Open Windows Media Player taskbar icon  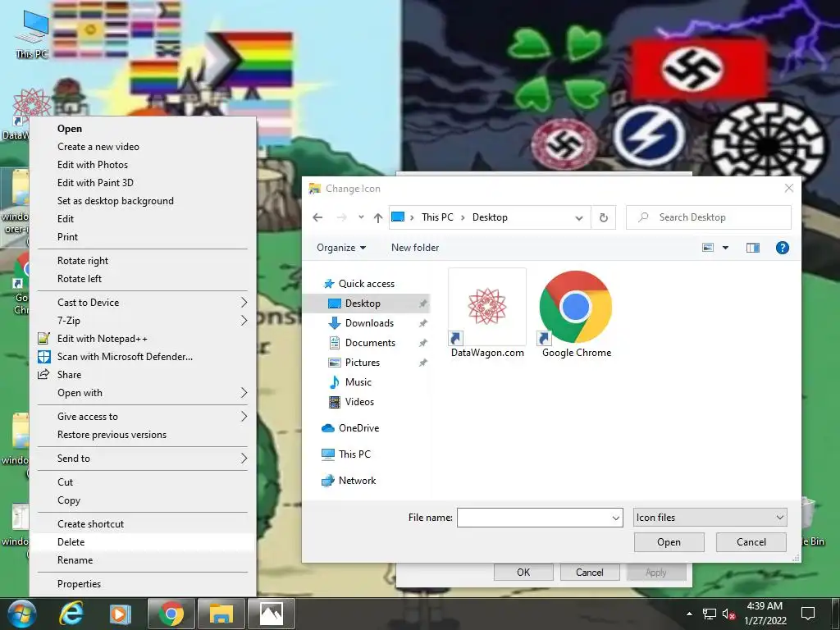coord(120,614)
